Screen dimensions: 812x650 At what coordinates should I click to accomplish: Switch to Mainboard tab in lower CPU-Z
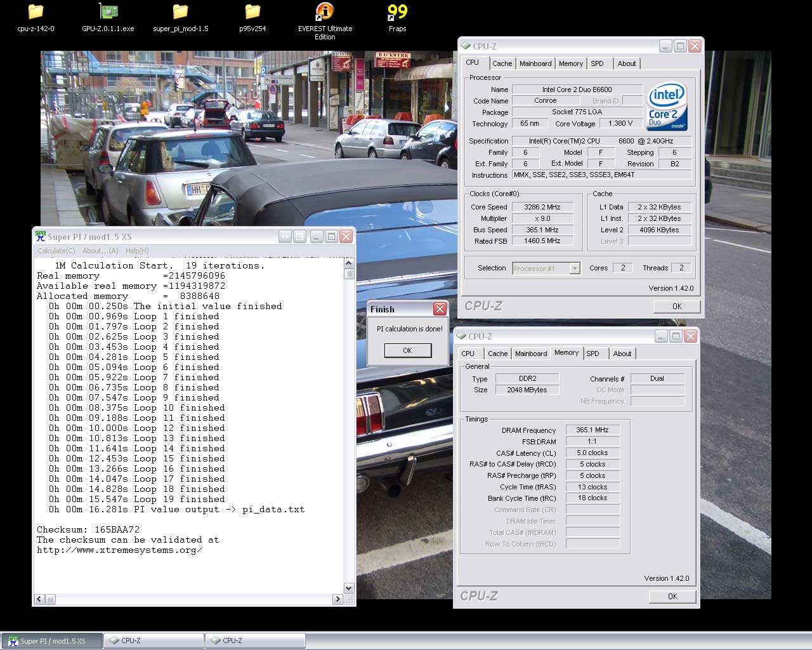(531, 354)
